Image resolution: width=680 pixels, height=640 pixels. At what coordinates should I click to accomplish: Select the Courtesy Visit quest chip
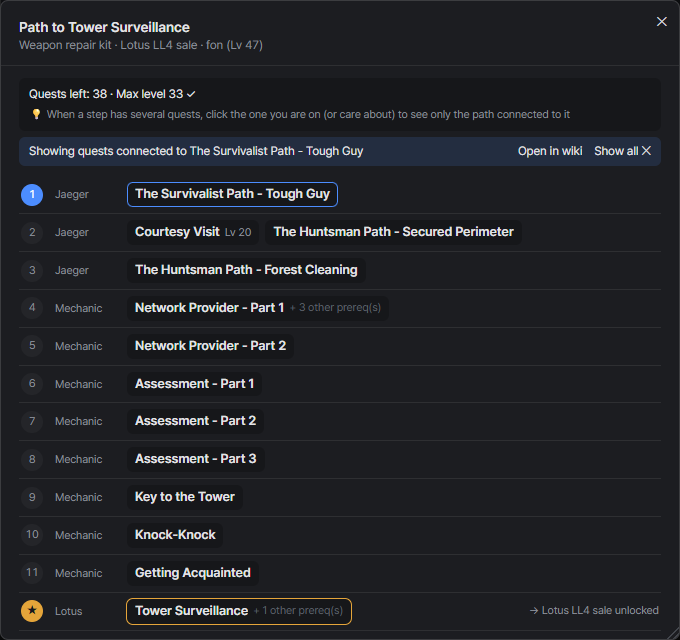pos(193,232)
